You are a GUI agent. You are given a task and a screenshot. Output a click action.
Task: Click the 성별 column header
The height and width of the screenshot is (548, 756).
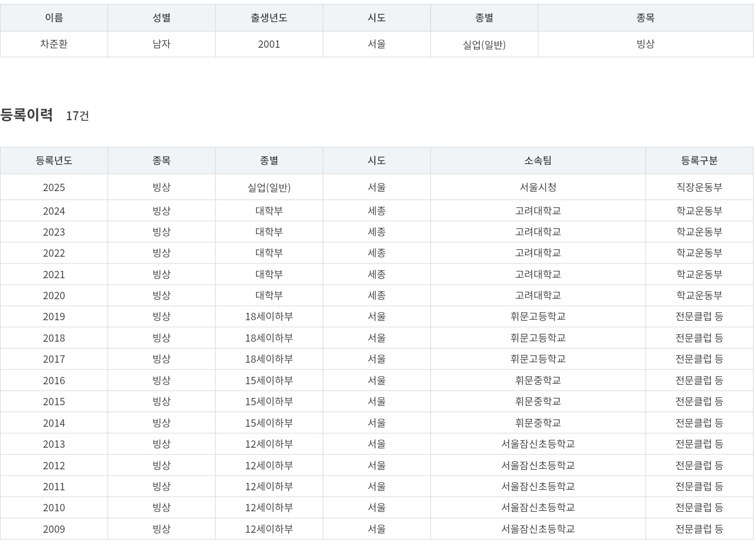point(161,18)
